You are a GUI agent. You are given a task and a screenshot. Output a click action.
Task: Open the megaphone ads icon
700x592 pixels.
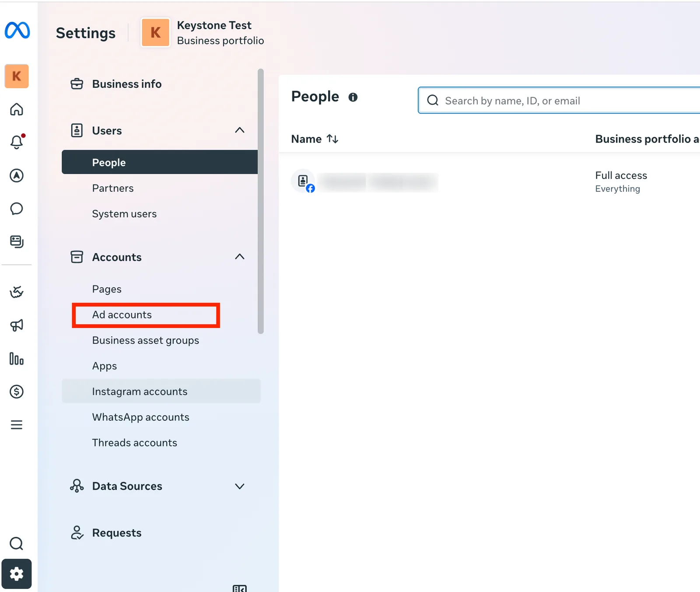[17, 325]
